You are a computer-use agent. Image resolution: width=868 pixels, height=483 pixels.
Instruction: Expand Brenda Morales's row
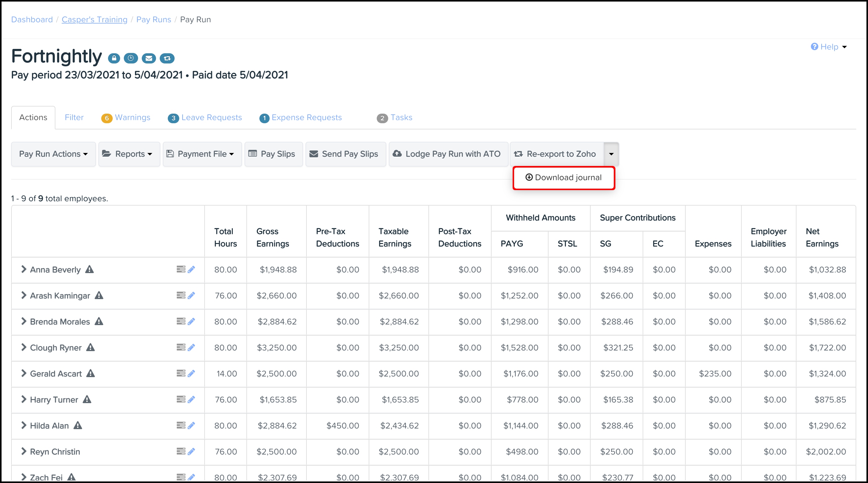coord(24,321)
